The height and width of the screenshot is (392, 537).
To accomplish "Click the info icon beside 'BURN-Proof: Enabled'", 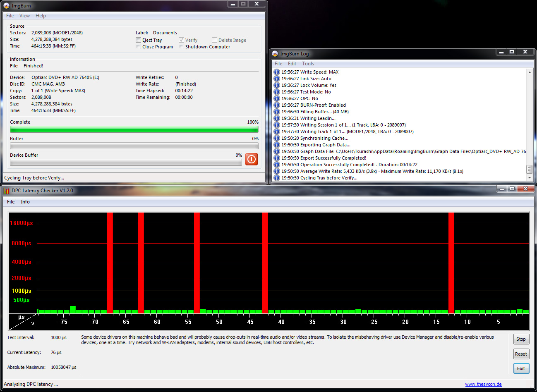I will click(x=277, y=105).
